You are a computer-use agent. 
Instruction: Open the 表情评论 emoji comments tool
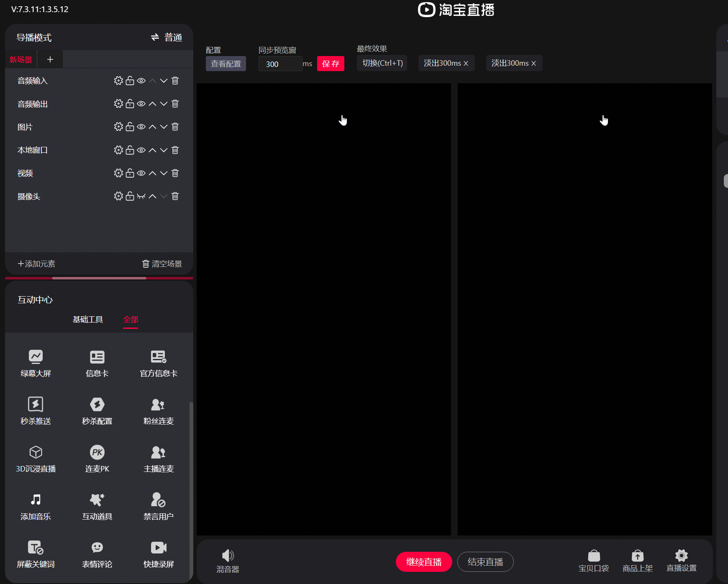97,554
